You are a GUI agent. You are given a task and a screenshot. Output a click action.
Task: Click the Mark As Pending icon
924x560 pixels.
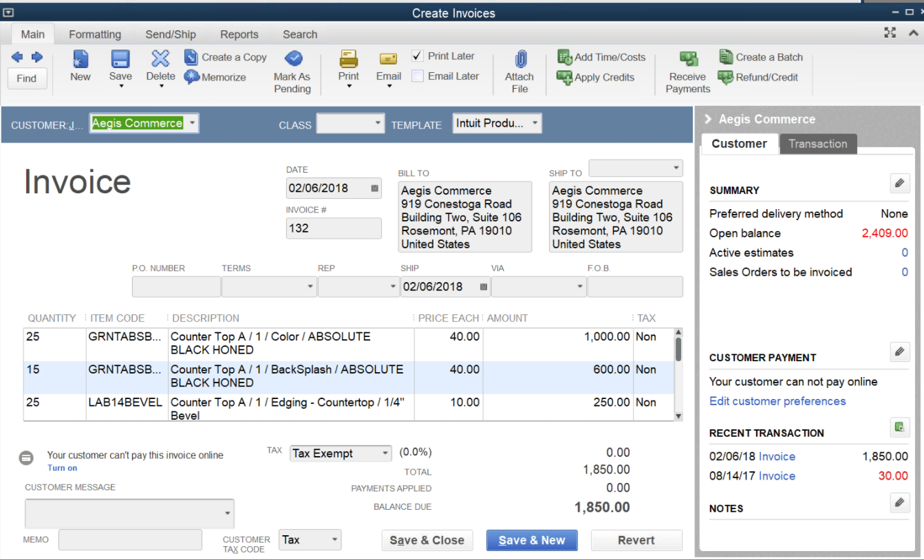point(293,59)
